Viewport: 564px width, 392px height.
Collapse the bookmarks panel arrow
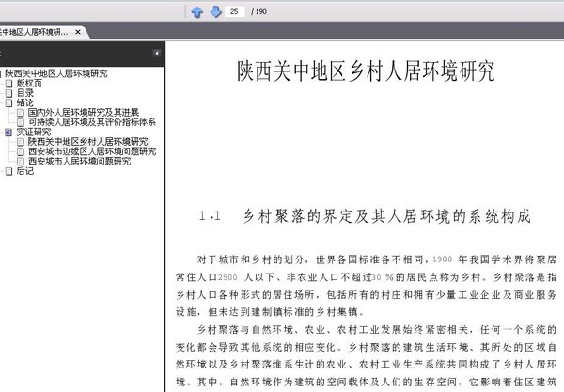click(156, 54)
